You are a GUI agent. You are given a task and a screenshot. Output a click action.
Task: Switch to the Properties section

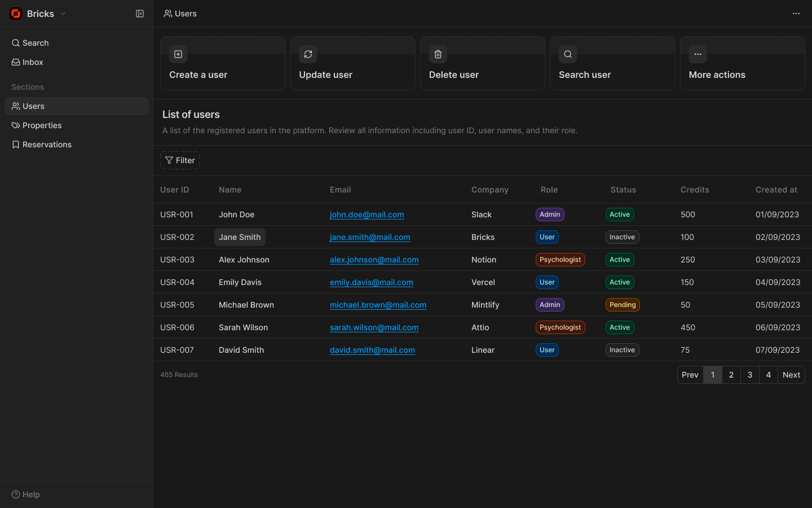(x=42, y=125)
